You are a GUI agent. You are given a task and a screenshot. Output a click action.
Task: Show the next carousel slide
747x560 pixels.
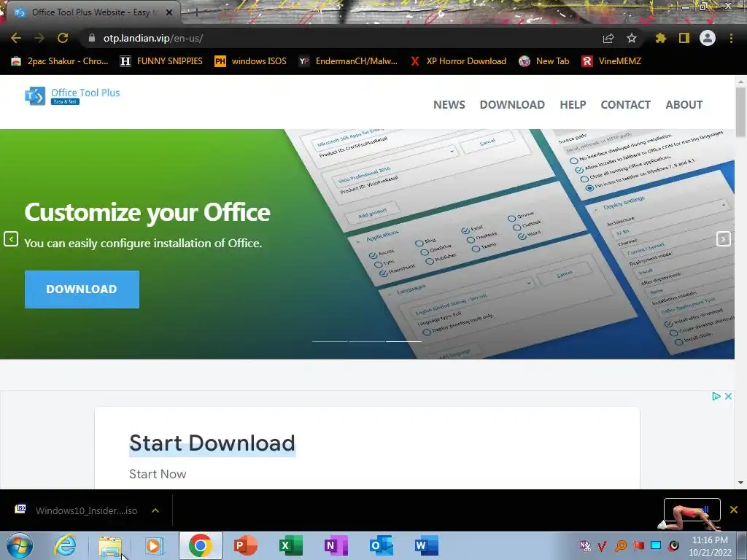pyautogui.click(x=723, y=239)
